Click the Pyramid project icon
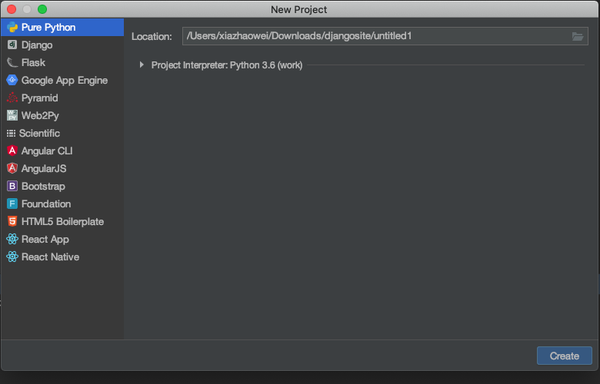The height and width of the screenshot is (384, 600). point(12,98)
